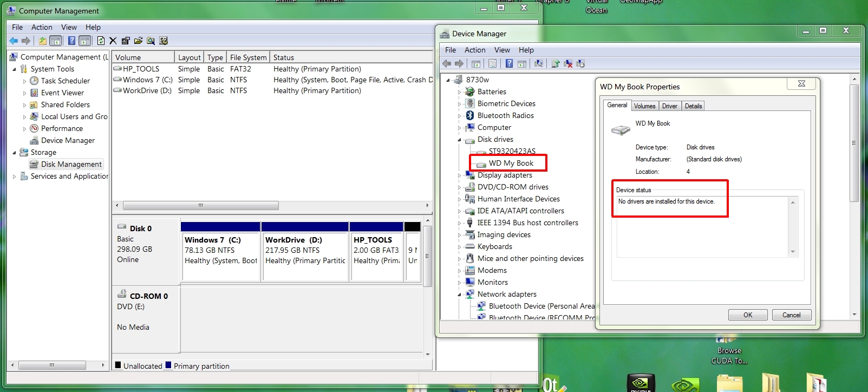
Task: Click Status column header in volume list
Action: [x=351, y=57]
